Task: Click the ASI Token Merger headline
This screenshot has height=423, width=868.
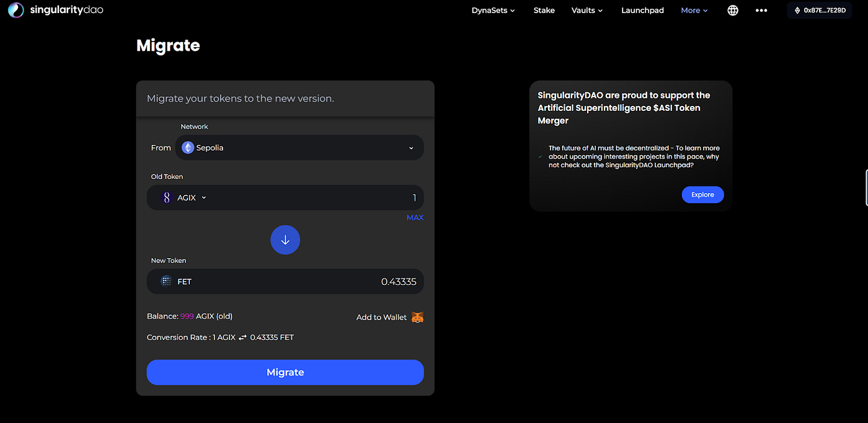Action: pos(624,108)
